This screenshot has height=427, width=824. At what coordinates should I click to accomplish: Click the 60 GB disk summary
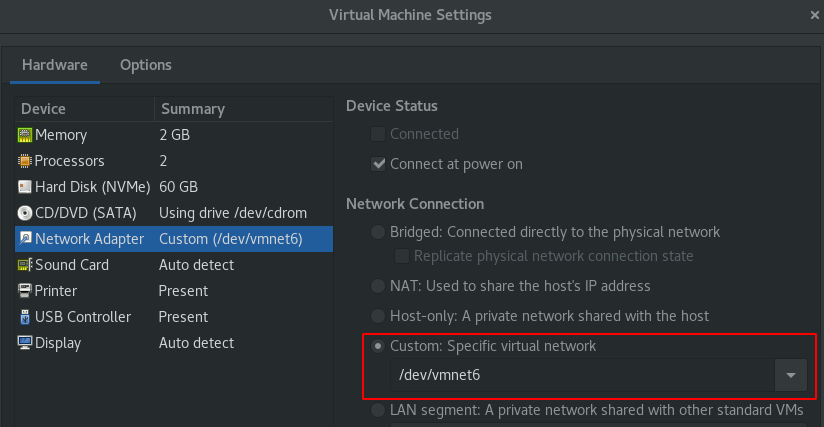click(179, 187)
